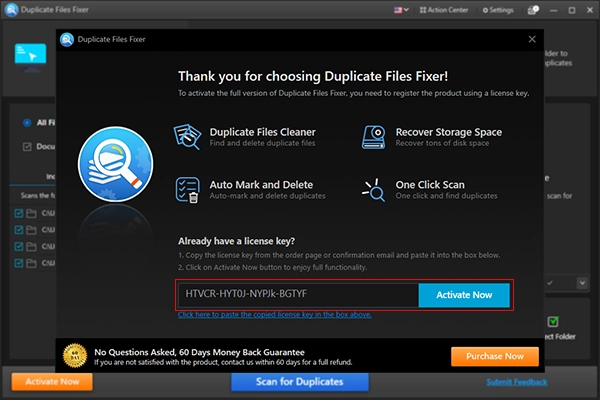This screenshot has height=400, width=600.
Task: Click the 60 Days money back badge
Action: [x=75, y=356]
